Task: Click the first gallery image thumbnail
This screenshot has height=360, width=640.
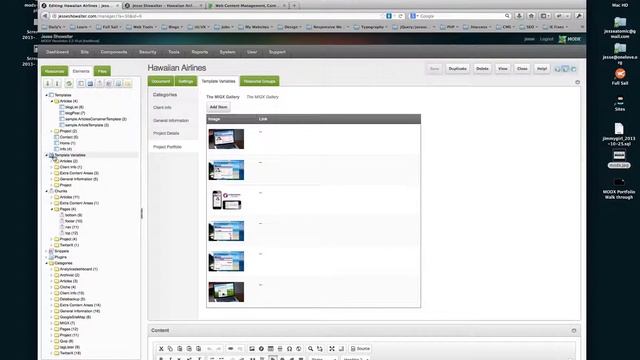Action: [226, 139]
